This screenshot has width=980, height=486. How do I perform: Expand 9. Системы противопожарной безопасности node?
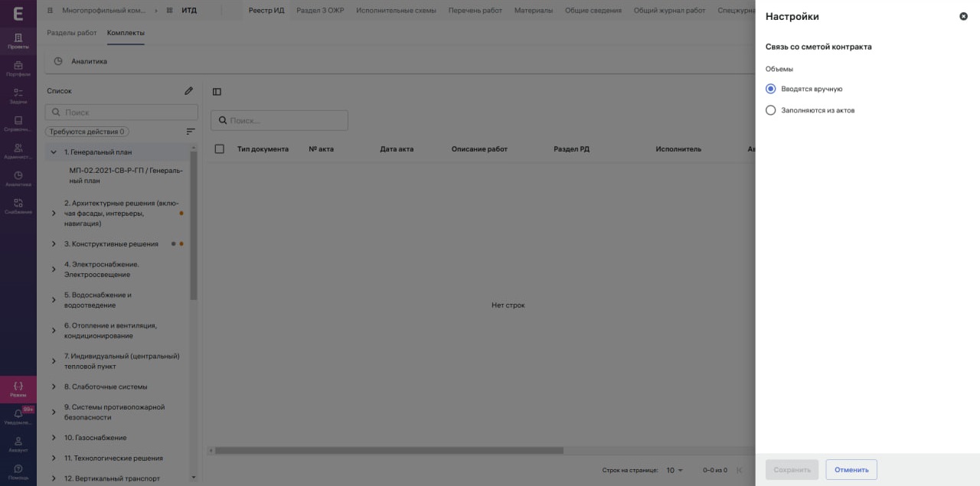tap(54, 413)
